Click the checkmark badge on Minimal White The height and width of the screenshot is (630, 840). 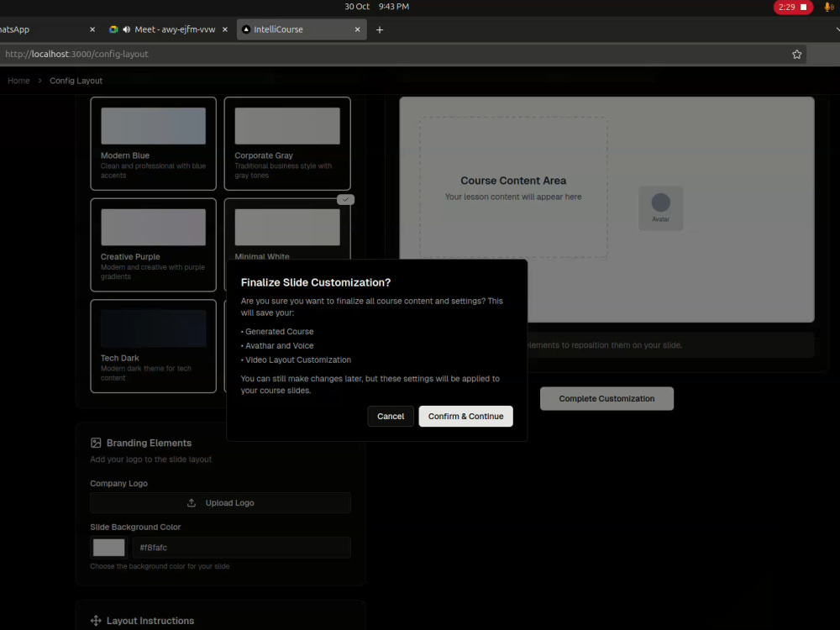345,199
